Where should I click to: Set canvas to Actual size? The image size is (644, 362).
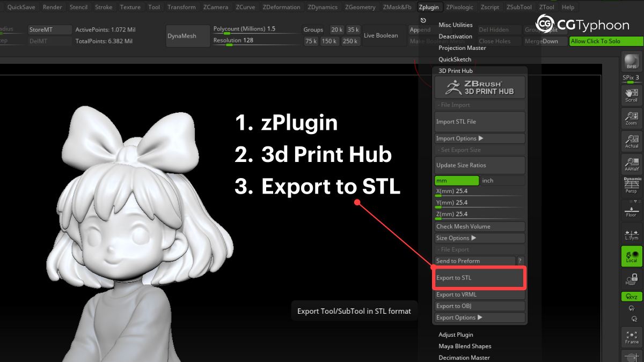632,141
